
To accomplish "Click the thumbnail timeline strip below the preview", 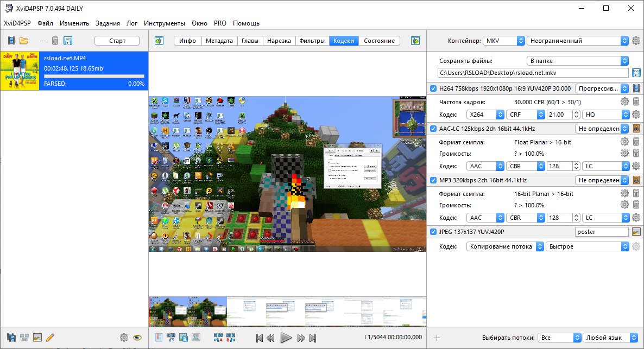I will point(287,312).
